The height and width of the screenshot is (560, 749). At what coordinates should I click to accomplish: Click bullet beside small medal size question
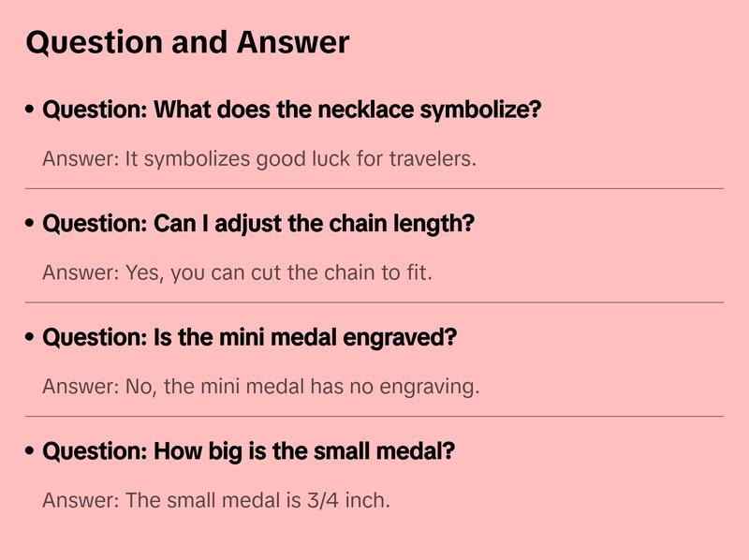coord(31,451)
